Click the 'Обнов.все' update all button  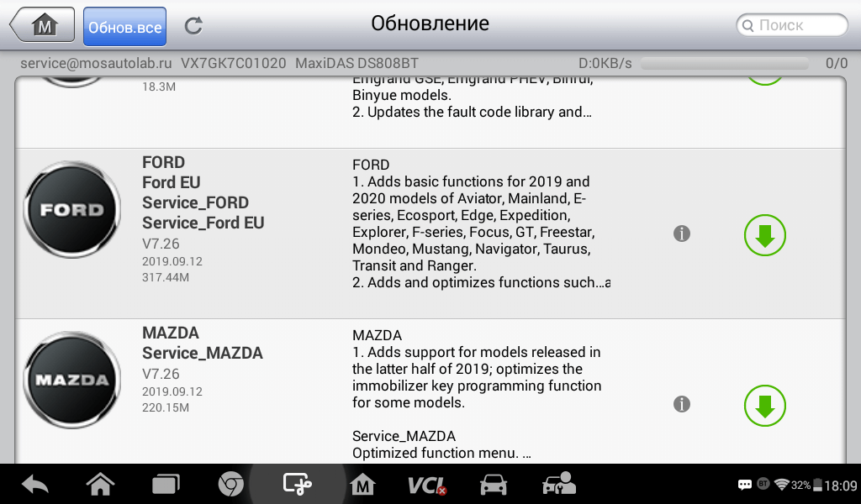click(124, 26)
